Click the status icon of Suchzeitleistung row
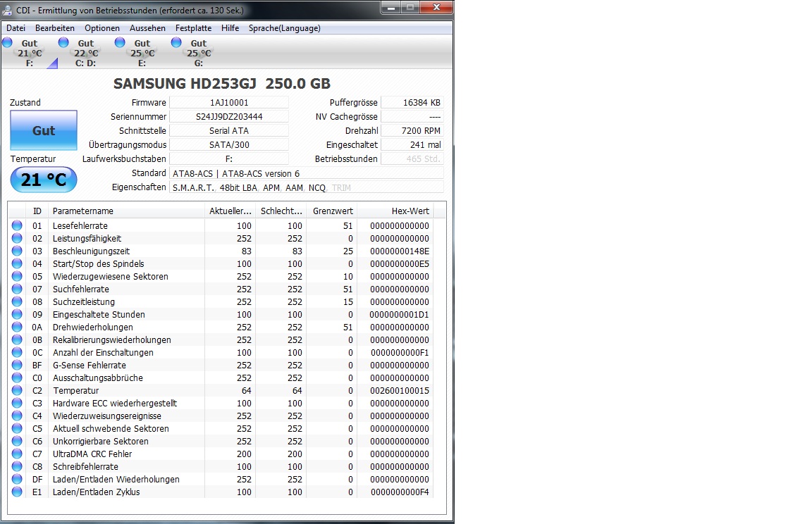The width and height of the screenshot is (812, 524). coord(17,301)
